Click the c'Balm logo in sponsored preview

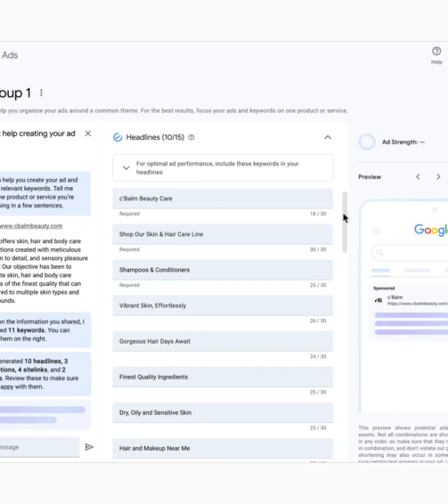click(x=379, y=301)
